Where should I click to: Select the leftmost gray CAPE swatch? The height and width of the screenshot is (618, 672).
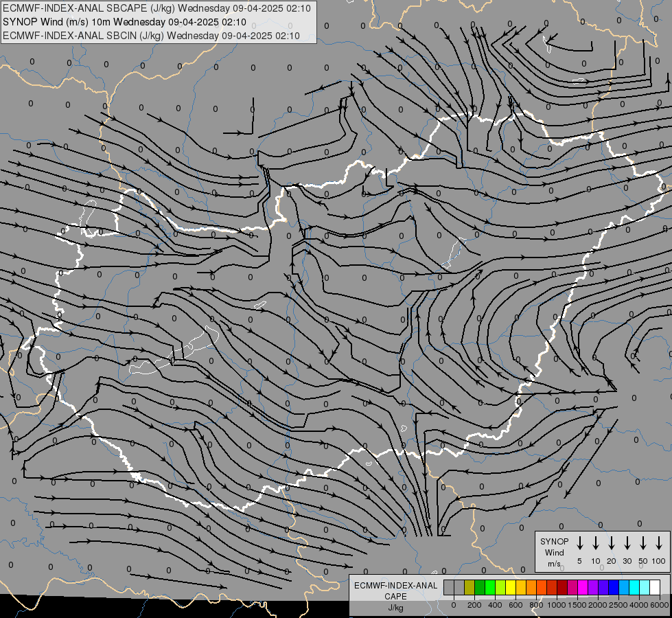449,587
